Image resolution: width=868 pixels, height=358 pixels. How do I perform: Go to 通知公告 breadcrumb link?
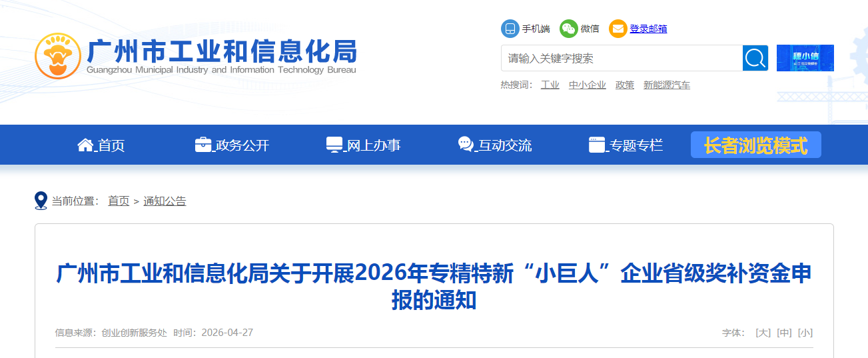tap(165, 201)
